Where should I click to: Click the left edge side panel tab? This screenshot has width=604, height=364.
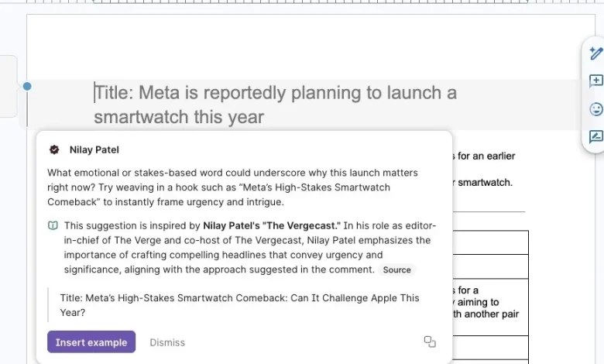8,86
